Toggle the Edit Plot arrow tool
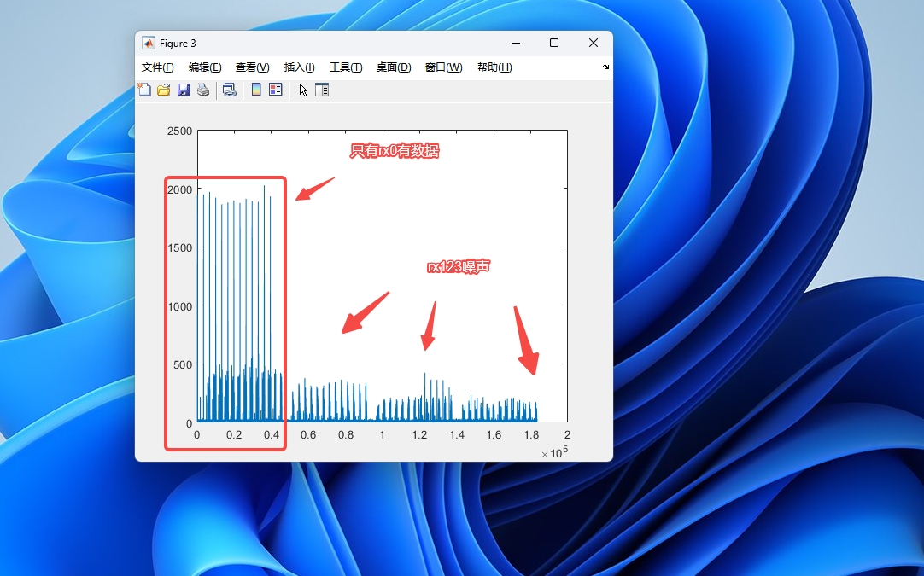924x576 pixels. click(303, 90)
